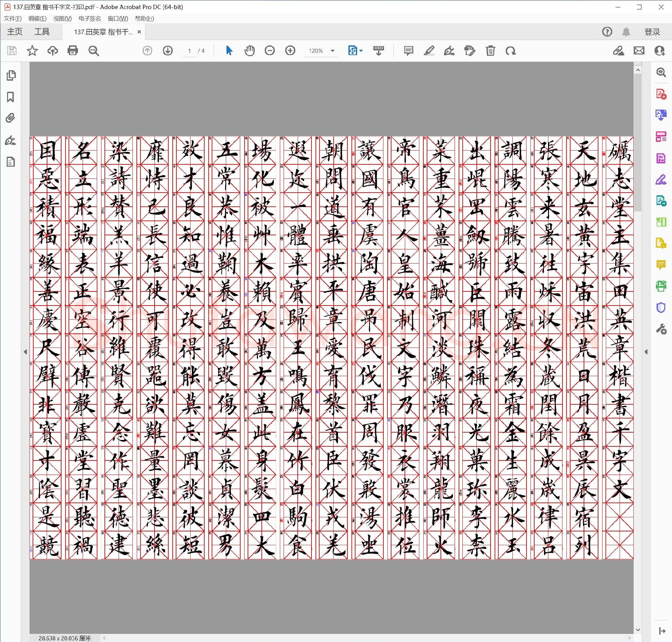Open the 视图(V) menu
672x642 pixels.
[62, 18]
